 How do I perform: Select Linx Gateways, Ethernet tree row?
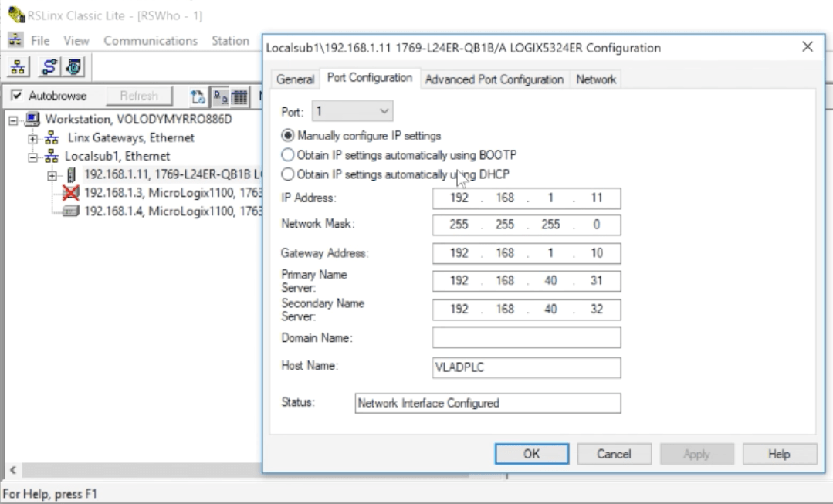tap(130, 138)
